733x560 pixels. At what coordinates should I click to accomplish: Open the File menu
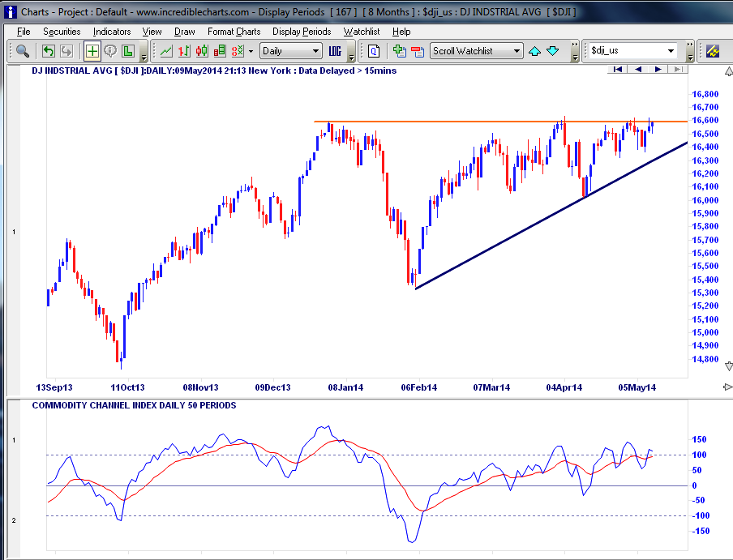coord(24,32)
